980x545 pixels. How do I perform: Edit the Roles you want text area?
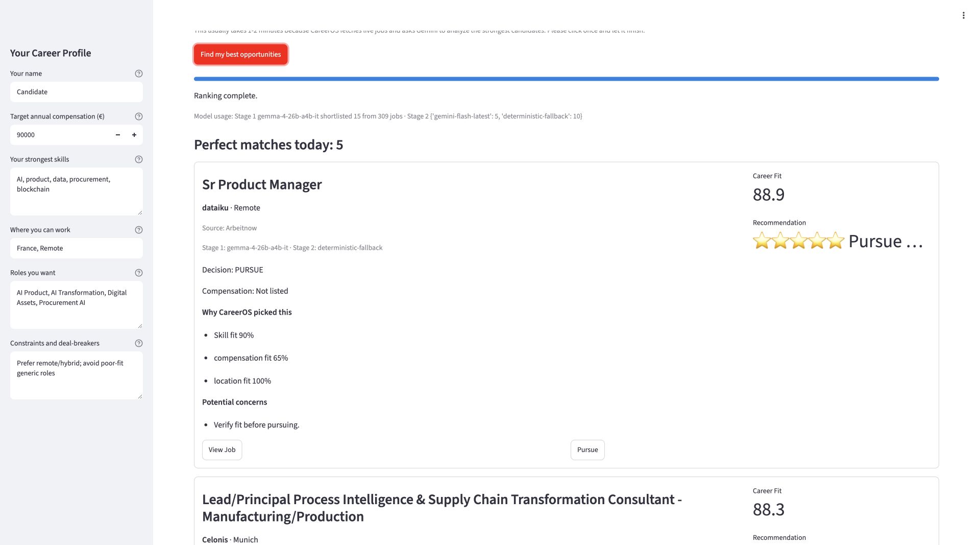coord(77,305)
